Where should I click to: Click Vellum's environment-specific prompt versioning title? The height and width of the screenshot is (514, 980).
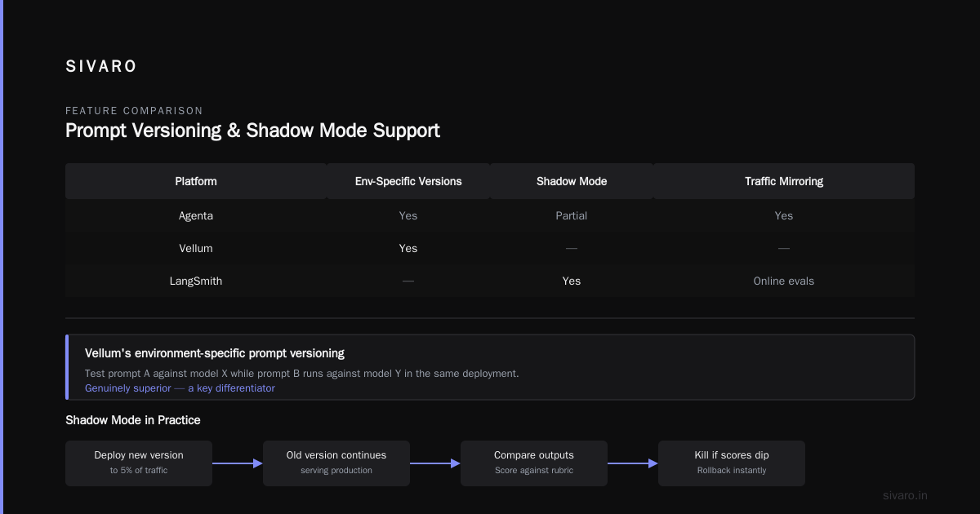coord(215,353)
